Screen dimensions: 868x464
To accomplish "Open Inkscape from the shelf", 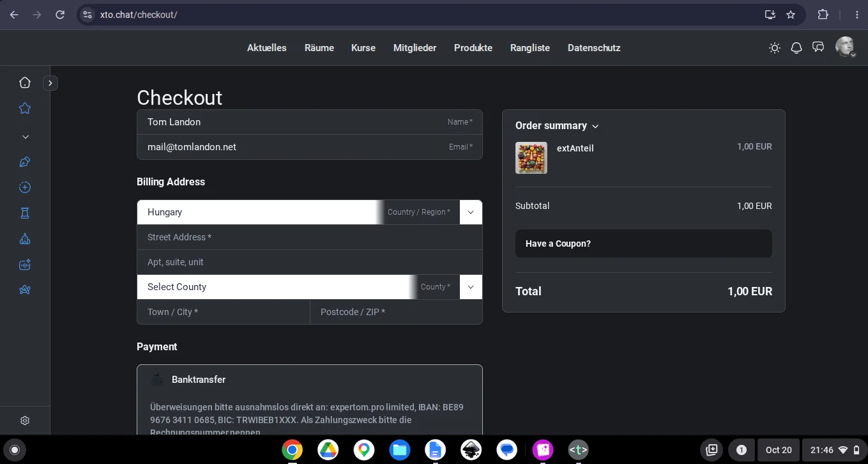I will pos(471,450).
